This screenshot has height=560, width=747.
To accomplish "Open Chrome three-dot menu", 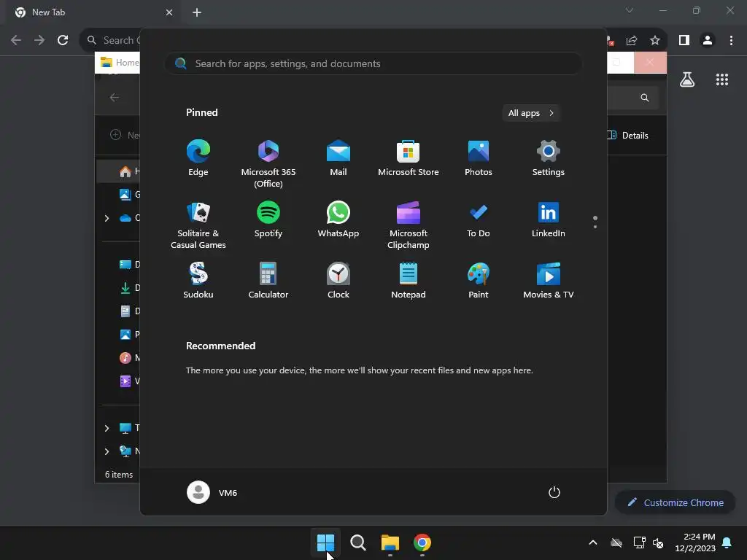I will coord(731,41).
